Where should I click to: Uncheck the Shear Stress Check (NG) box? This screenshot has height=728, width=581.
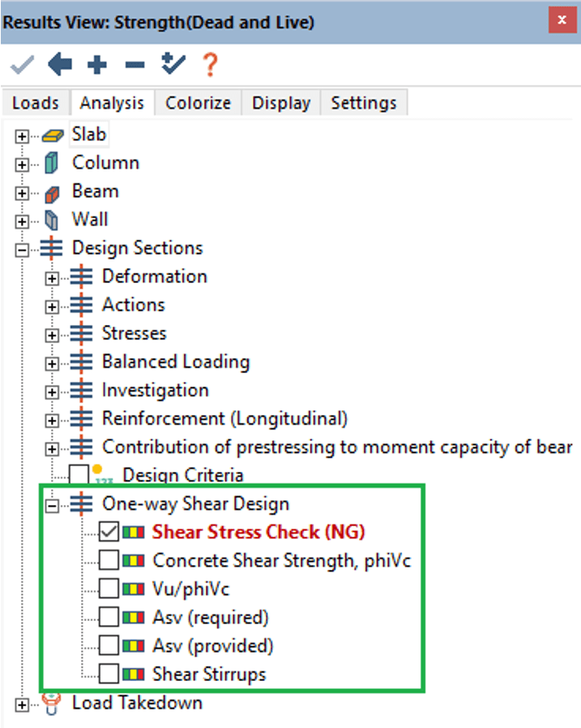click(x=109, y=533)
